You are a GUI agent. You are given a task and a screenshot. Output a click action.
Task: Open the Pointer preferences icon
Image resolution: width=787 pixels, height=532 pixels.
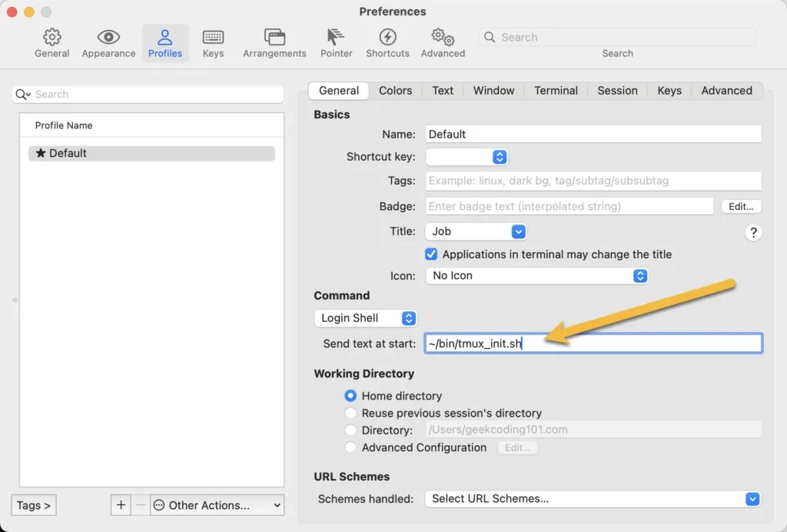pos(336,38)
